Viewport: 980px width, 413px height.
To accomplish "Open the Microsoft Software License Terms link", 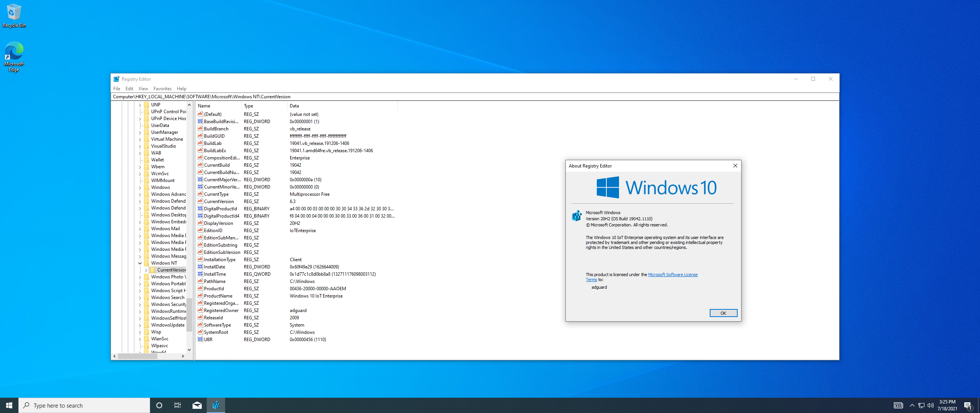I will point(673,275).
